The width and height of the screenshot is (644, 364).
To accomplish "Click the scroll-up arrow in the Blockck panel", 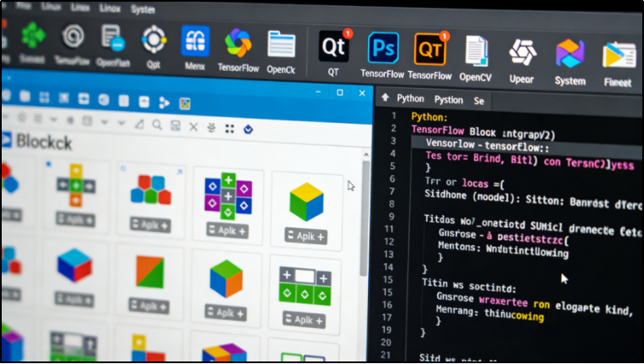I will (x=365, y=154).
